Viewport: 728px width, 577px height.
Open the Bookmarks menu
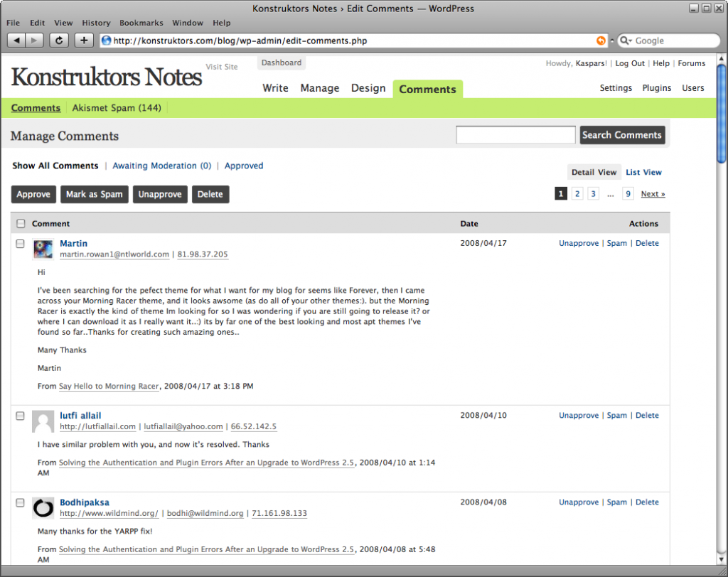[x=141, y=23]
